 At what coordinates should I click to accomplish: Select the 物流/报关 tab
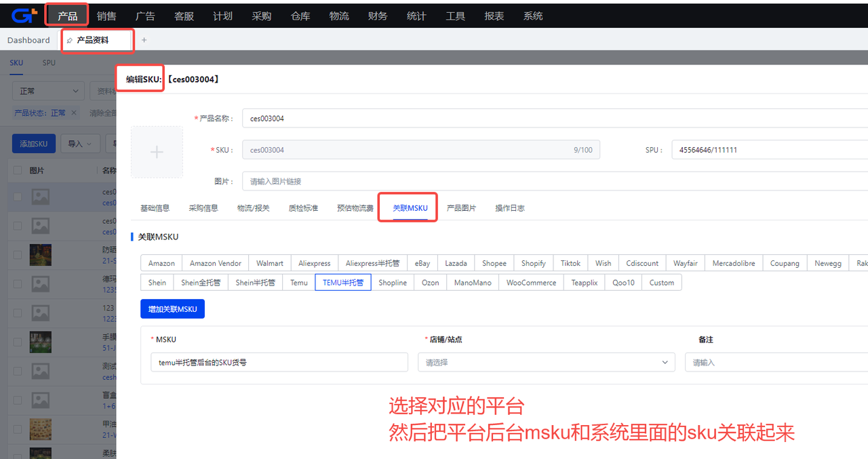(253, 208)
